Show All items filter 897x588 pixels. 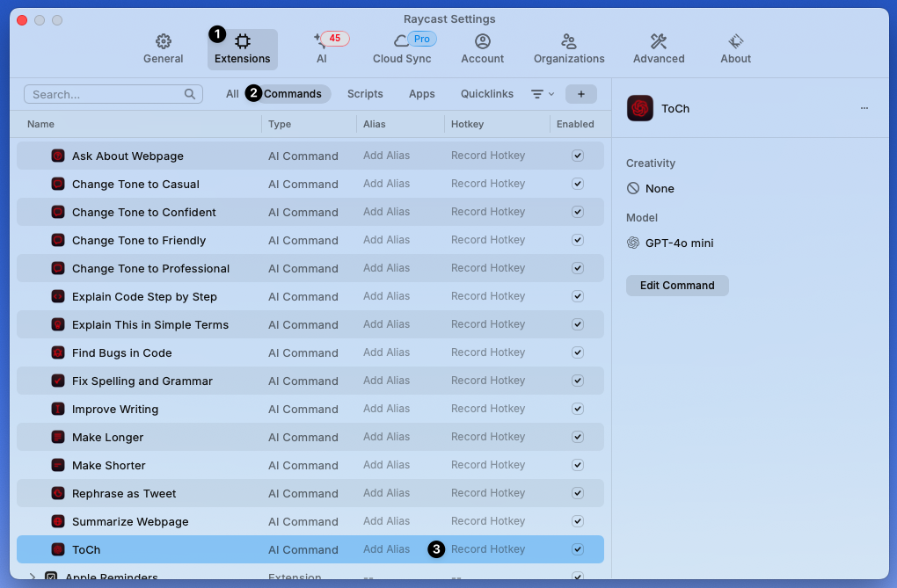231,94
